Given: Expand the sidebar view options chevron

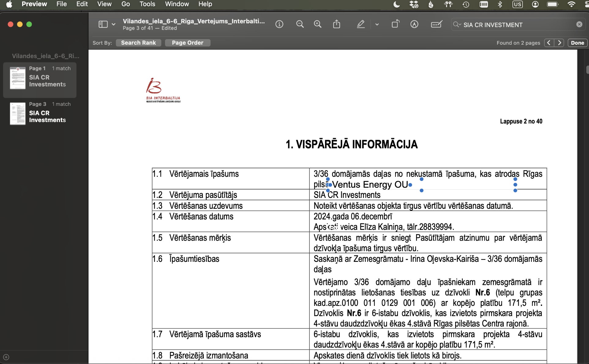Looking at the screenshot, I should coord(114,24).
